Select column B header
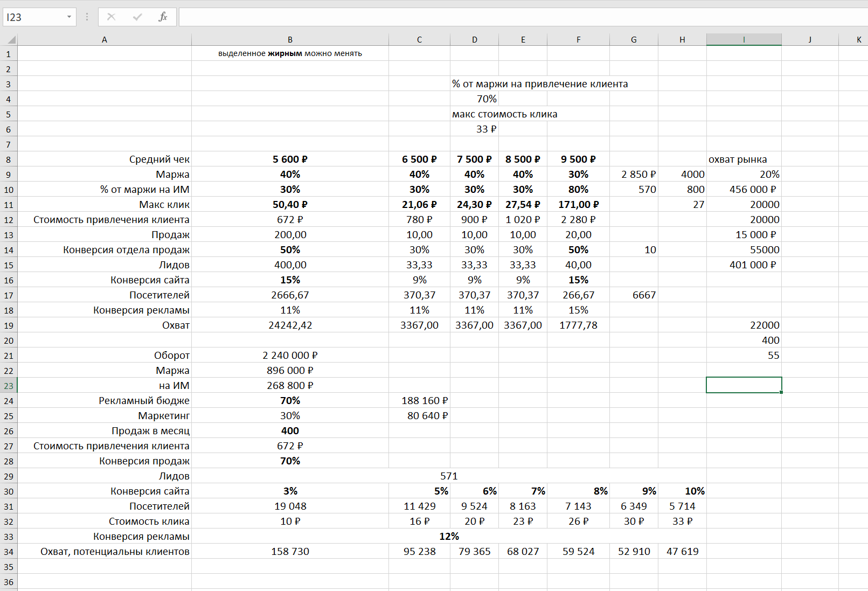This screenshot has width=868, height=591. pyautogui.click(x=290, y=39)
